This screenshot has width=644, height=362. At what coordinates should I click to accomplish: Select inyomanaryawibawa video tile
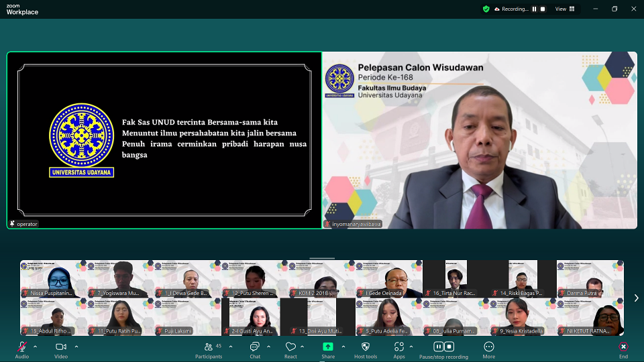pos(480,140)
